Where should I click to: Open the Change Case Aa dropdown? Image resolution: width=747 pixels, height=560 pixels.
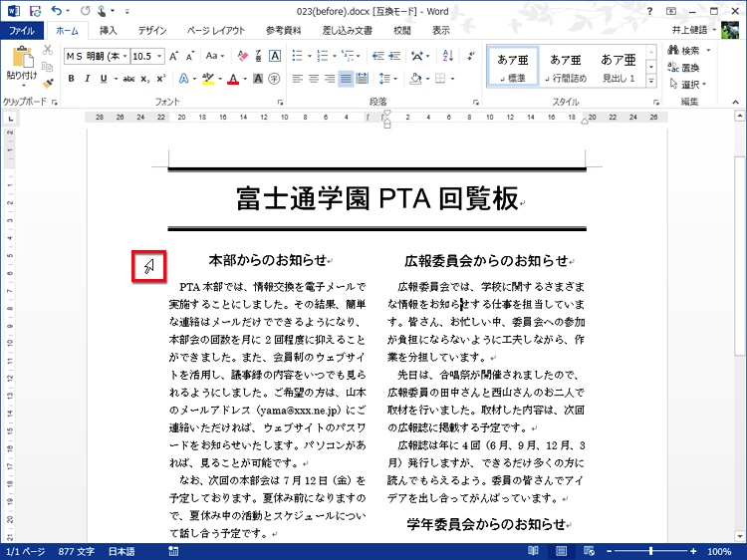pyautogui.click(x=214, y=56)
